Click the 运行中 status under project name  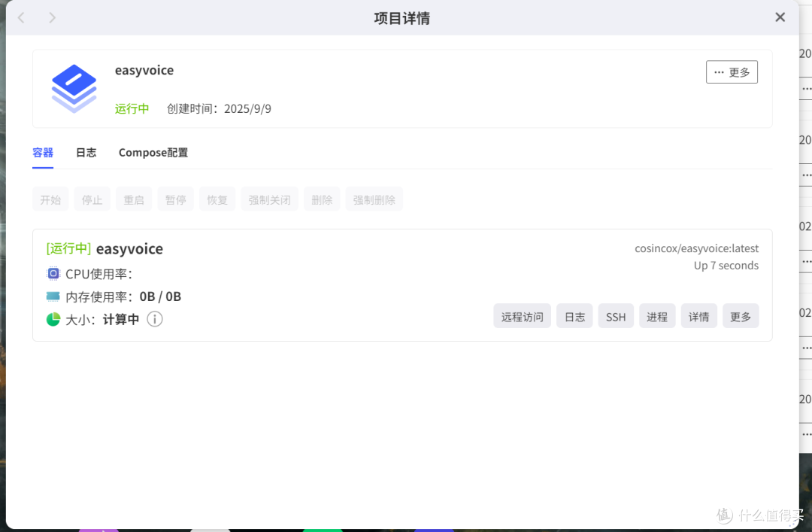132,108
